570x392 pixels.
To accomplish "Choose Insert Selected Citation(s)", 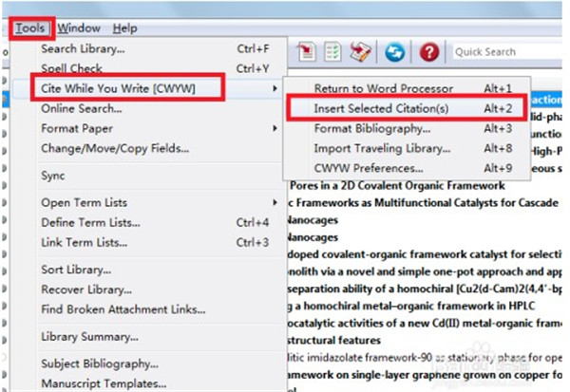I will tap(381, 108).
